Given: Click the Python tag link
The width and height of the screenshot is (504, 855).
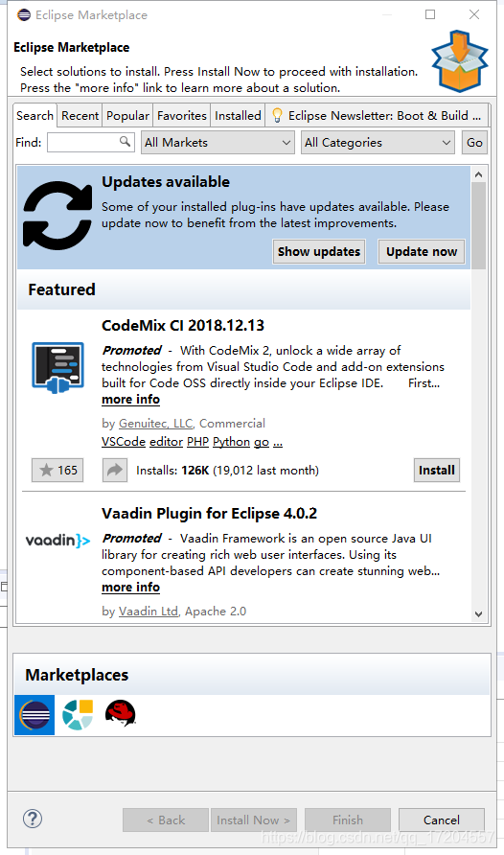Looking at the screenshot, I should 231,442.
